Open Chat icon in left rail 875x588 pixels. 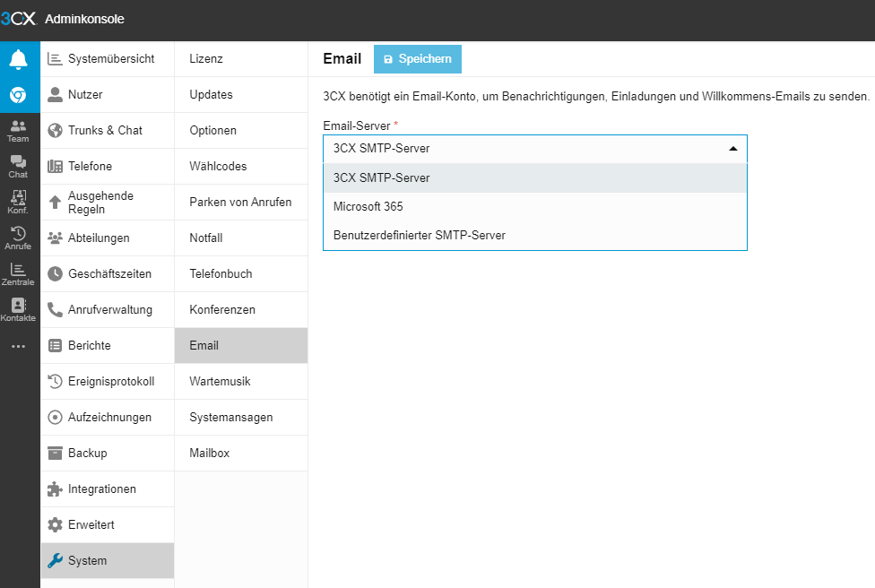[19, 167]
